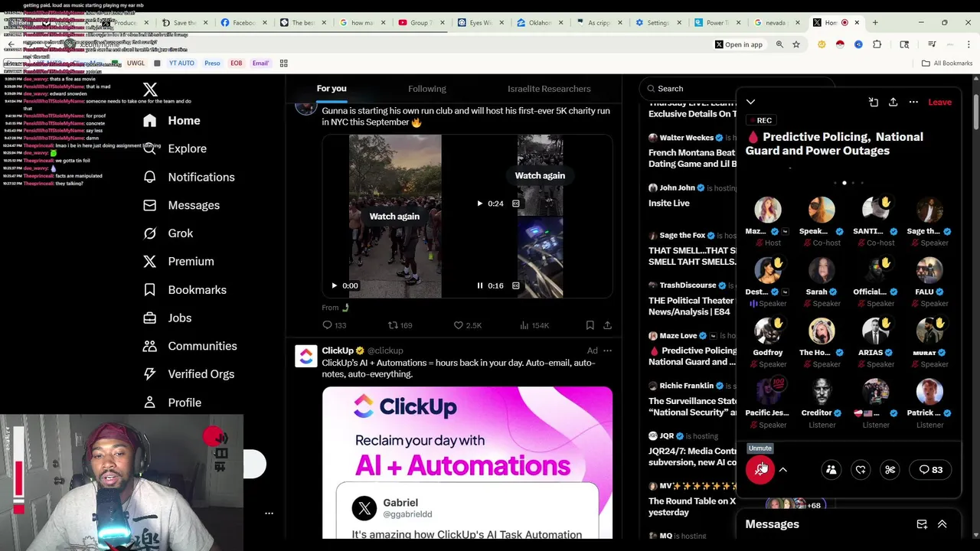Collapse the Space panel with chevron
The image size is (980, 551).
point(750,102)
